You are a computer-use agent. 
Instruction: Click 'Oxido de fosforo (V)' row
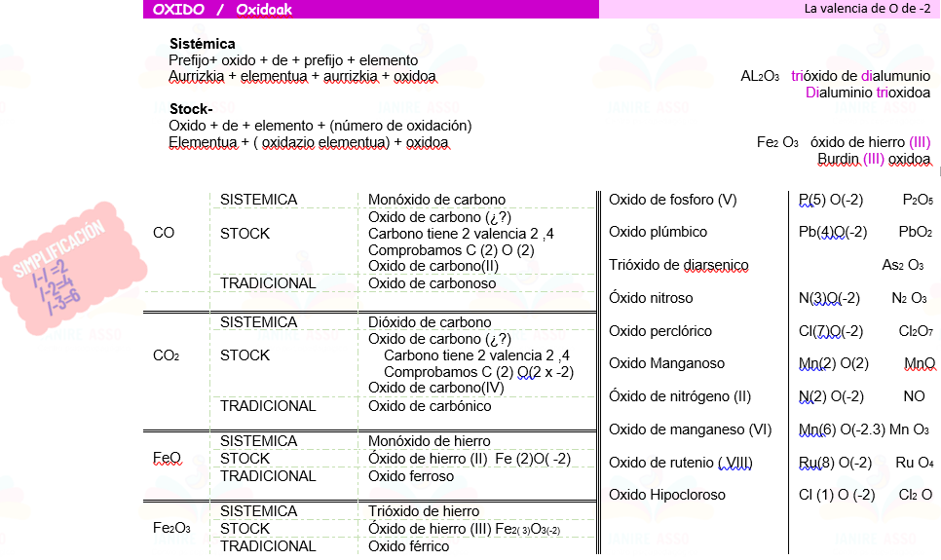click(x=673, y=200)
